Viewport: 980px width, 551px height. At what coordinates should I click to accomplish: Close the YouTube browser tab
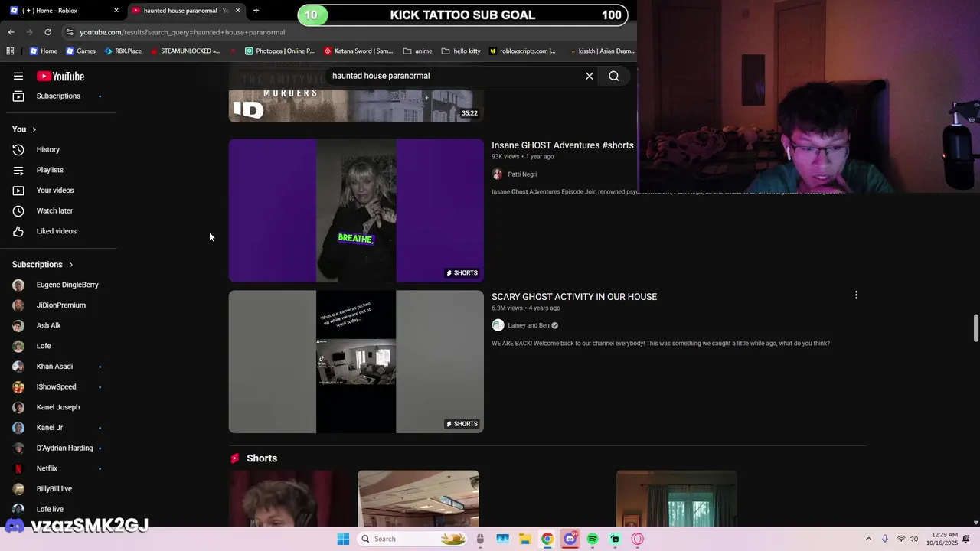pyautogui.click(x=237, y=11)
